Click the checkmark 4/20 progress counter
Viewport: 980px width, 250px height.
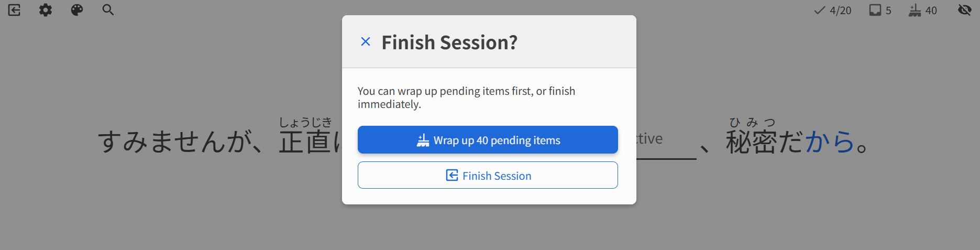[x=833, y=10]
